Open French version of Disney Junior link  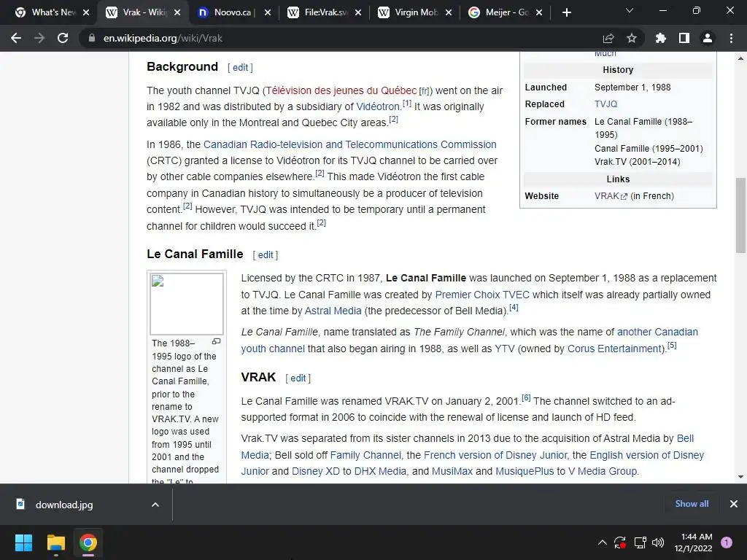(495, 455)
